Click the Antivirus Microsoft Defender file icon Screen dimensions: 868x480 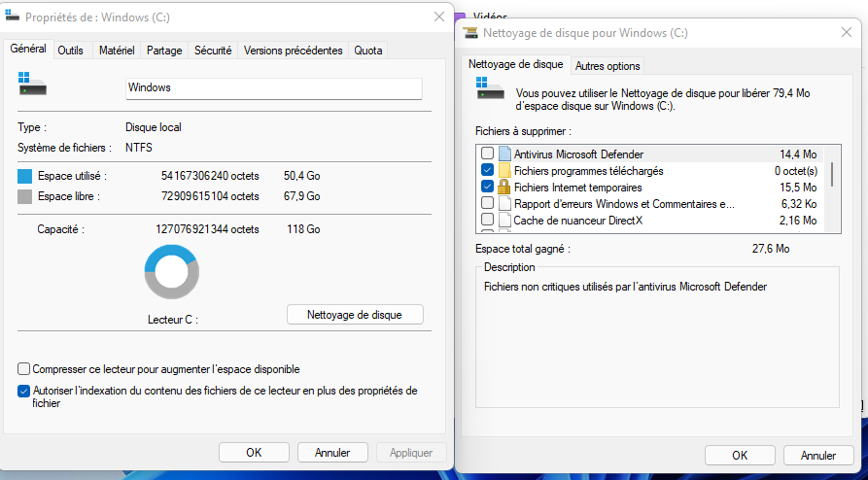[x=504, y=154]
